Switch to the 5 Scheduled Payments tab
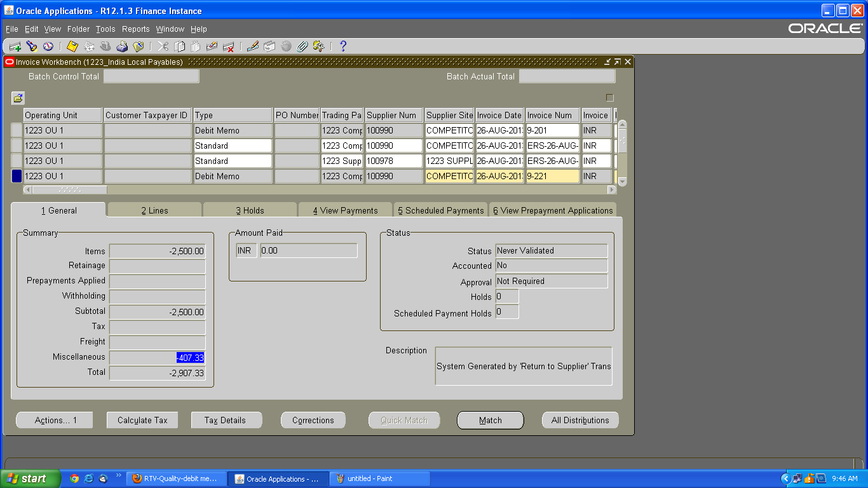The image size is (868, 488). click(x=441, y=210)
